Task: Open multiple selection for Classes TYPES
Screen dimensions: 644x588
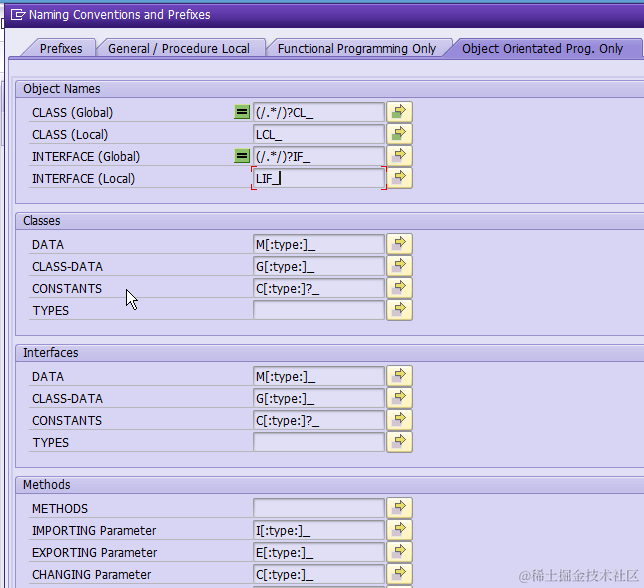Action: tap(399, 310)
